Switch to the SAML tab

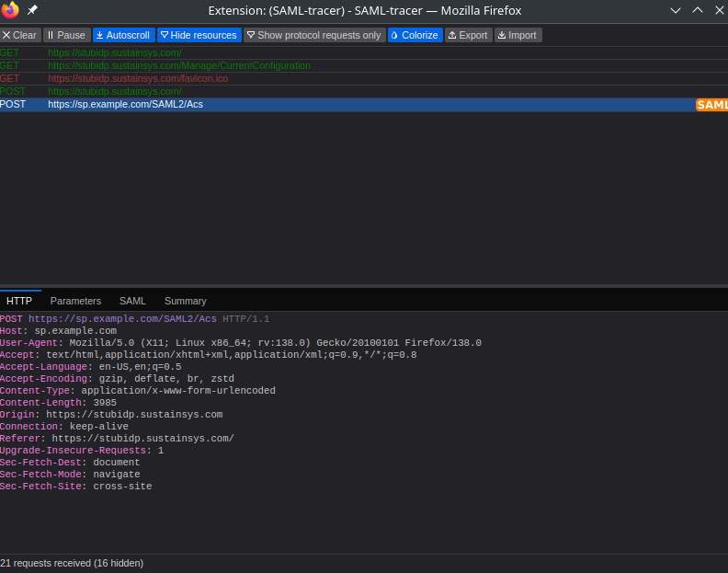(x=132, y=301)
